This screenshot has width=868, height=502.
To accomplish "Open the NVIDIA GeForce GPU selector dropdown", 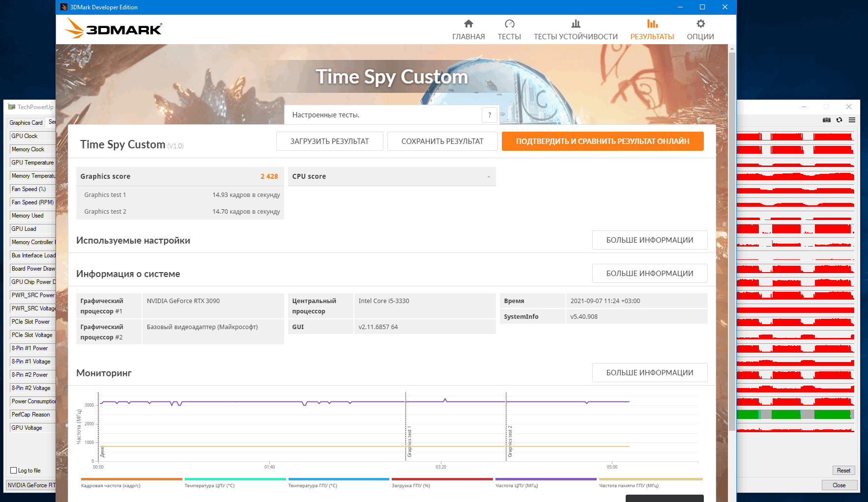I will (31, 485).
